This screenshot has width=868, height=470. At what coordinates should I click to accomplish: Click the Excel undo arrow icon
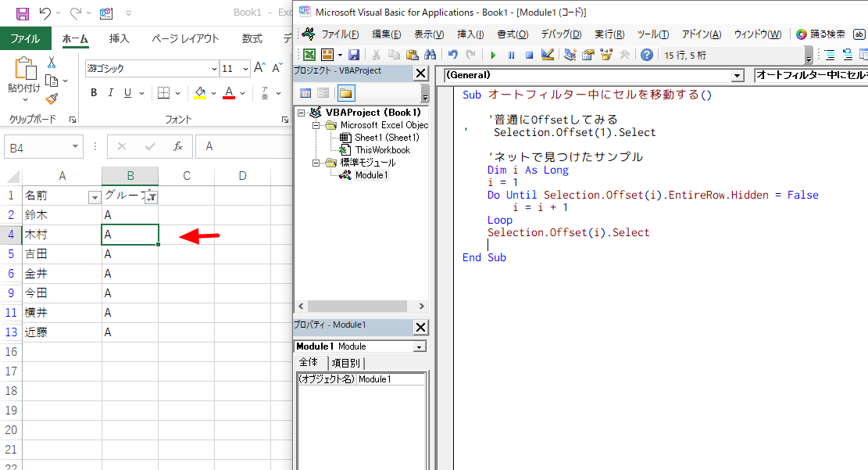tap(45, 13)
